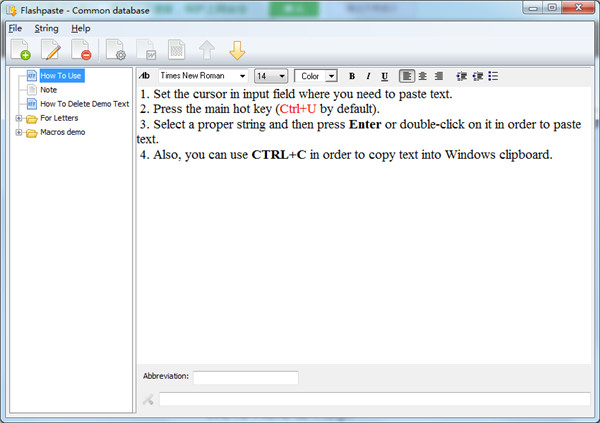The width and height of the screenshot is (600, 423).
Task: Select the For Letters folder label
Action: click(x=59, y=118)
